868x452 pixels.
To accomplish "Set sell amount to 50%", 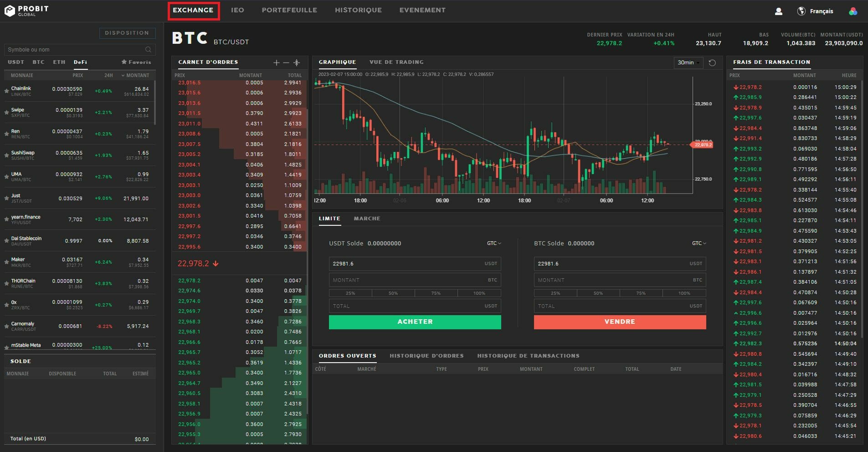I will (598, 293).
